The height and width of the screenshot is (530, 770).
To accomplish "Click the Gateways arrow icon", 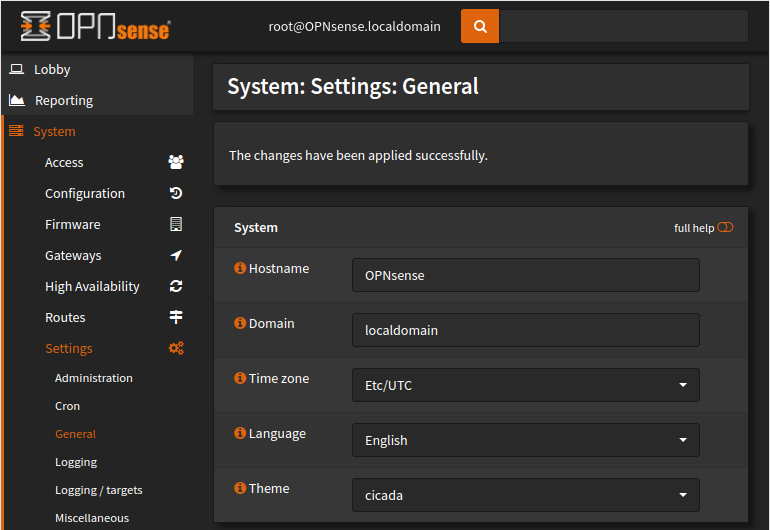I will coord(176,255).
